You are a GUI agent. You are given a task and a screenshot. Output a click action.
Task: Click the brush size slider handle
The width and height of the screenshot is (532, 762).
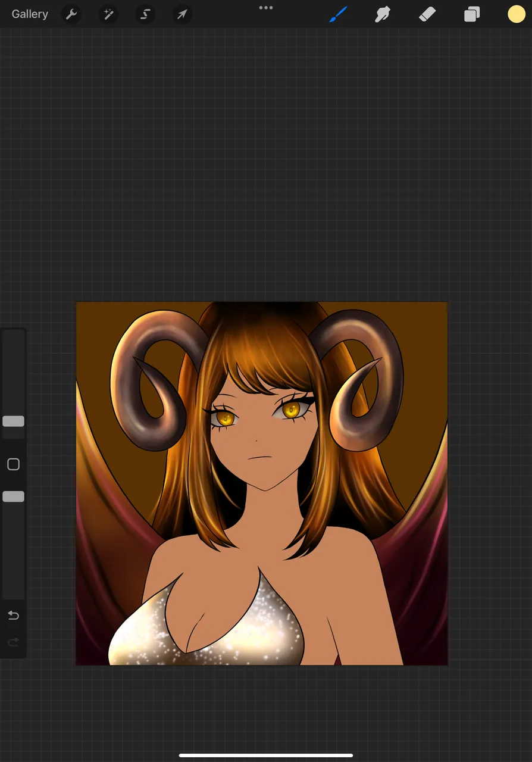(13, 421)
